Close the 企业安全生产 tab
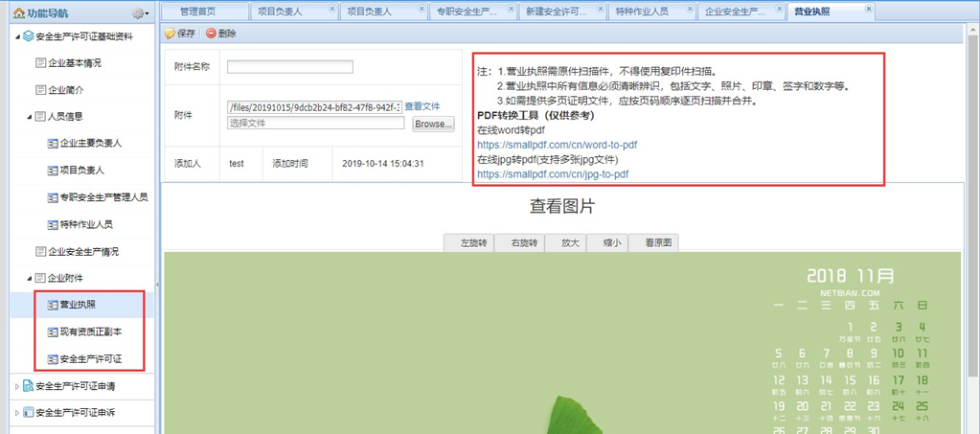980x434 pixels. click(780, 8)
